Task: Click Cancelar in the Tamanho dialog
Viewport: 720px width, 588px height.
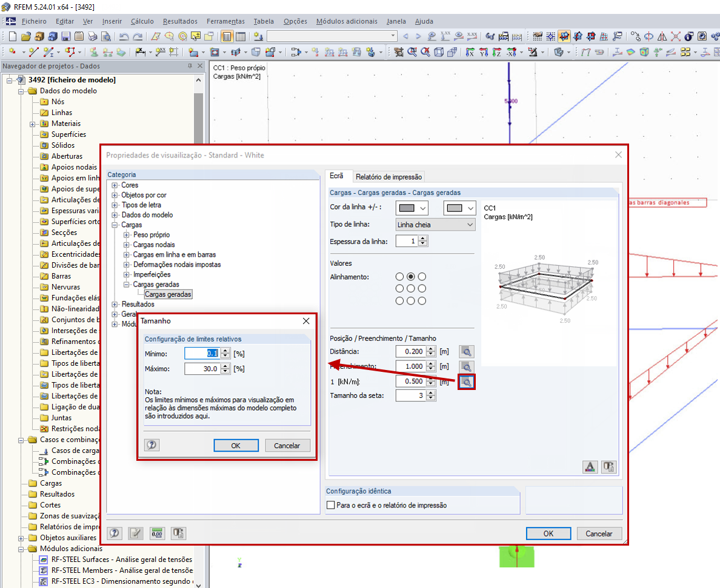Action: point(287,445)
